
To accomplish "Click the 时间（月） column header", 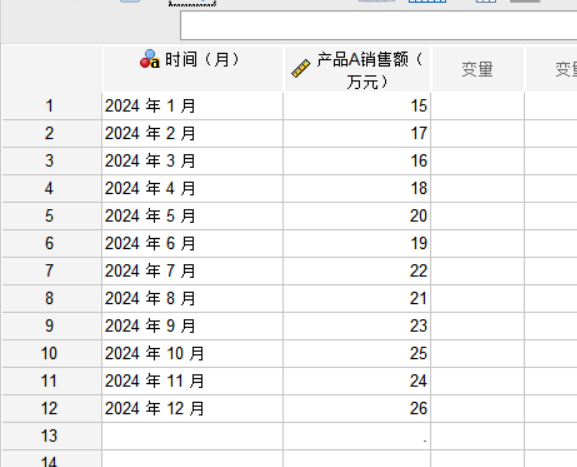I will 193,69.
